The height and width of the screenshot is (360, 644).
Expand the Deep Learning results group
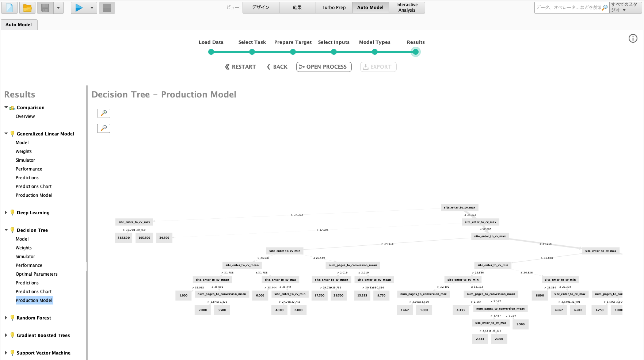(x=6, y=212)
